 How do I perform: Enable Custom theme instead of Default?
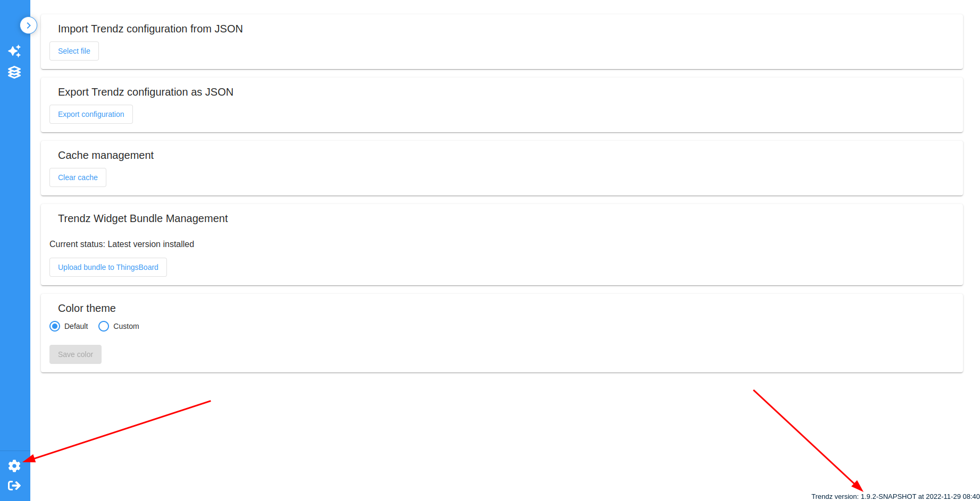click(x=104, y=326)
